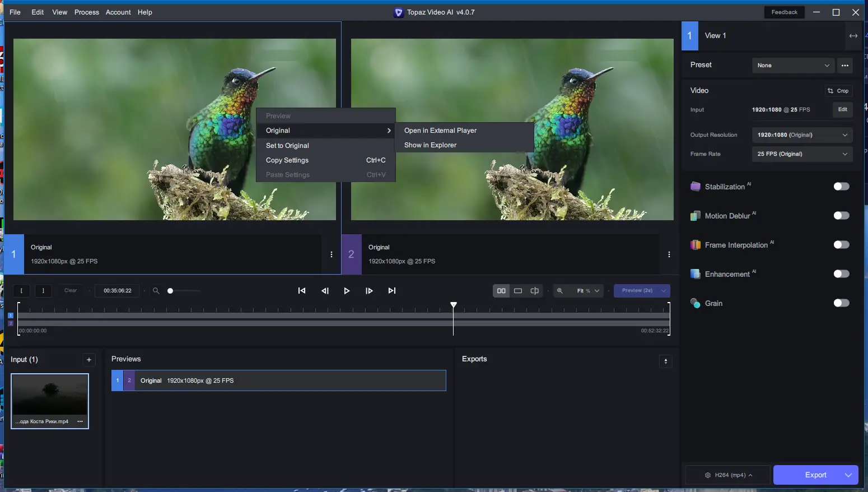The width and height of the screenshot is (868, 492).
Task: Select Copy Settings in context menu
Action: tap(326, 160)
